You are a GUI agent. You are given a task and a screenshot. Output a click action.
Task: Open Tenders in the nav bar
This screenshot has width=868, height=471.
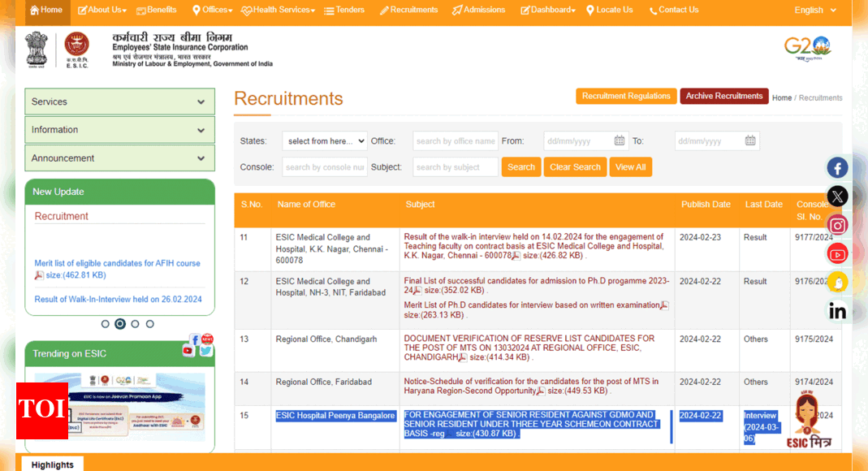[x=344, y=10]
